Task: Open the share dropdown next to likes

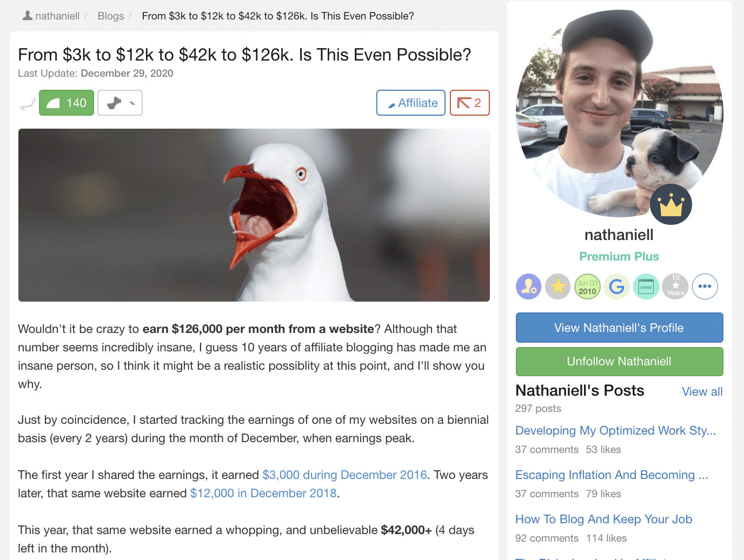Action: pyautogui.click(x=120, y=103)
